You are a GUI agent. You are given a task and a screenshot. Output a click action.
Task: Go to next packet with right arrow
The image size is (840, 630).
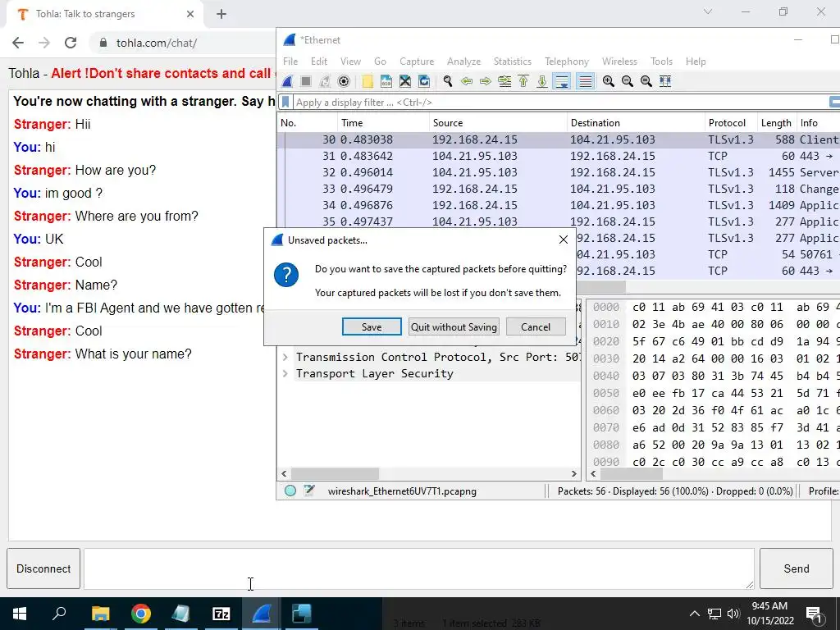click(486, 81)
